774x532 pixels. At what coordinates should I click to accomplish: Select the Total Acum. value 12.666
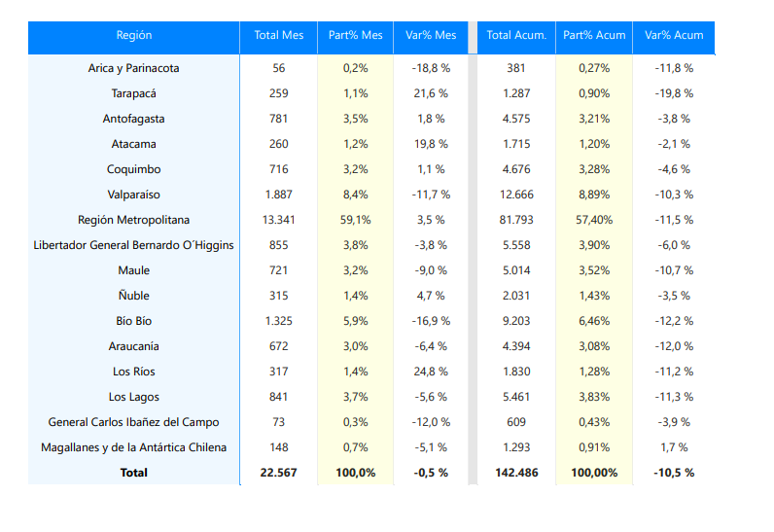point(516,195)
